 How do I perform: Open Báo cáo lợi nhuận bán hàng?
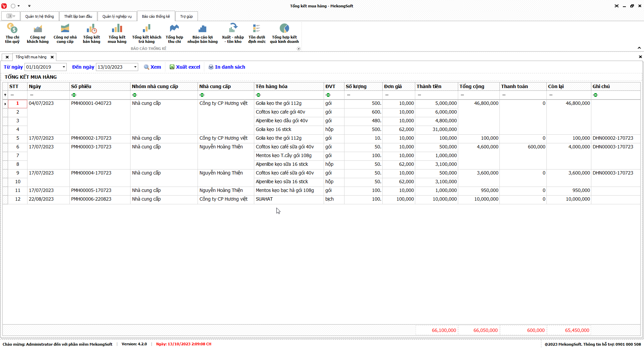(x=202, y=33)
